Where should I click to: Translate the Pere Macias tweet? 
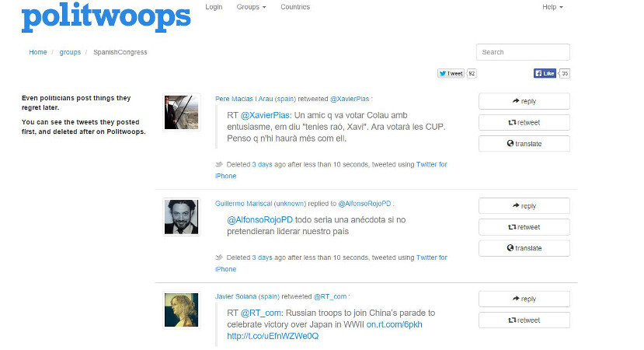(x=524, y=144)
